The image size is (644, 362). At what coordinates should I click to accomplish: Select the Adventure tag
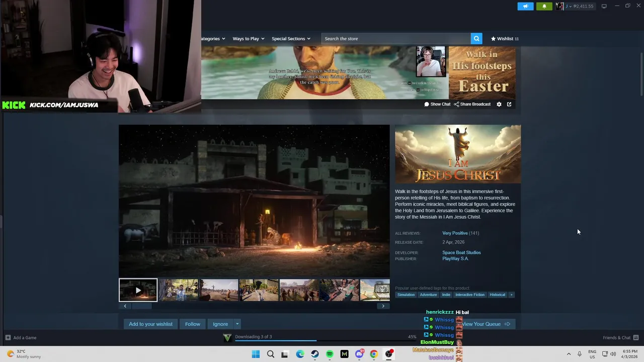tap(428, 295)
